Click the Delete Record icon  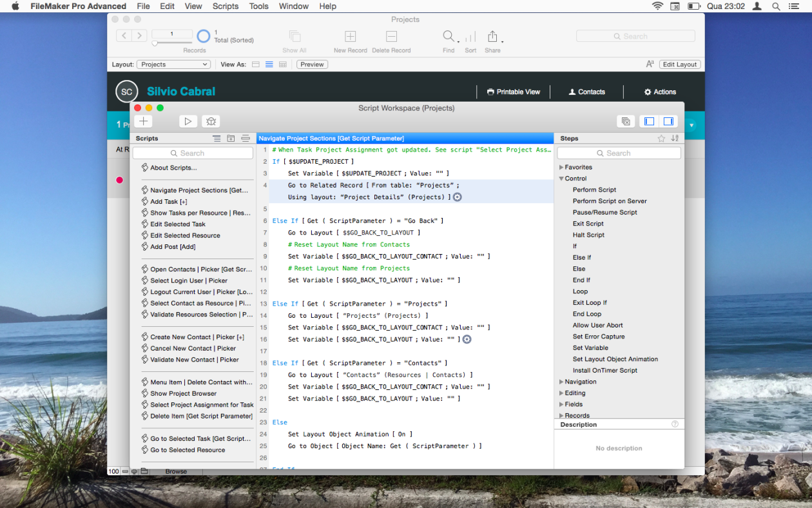point(391,37)
